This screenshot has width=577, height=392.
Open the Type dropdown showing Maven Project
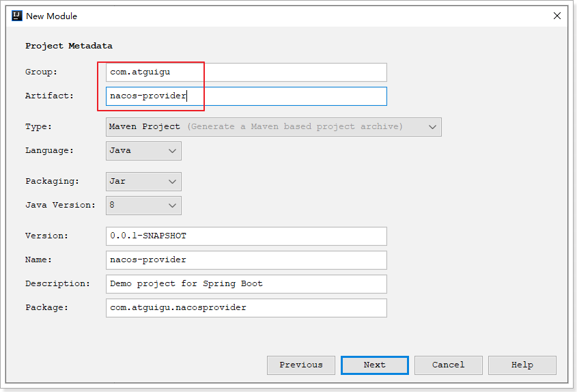tap(273, 127)
